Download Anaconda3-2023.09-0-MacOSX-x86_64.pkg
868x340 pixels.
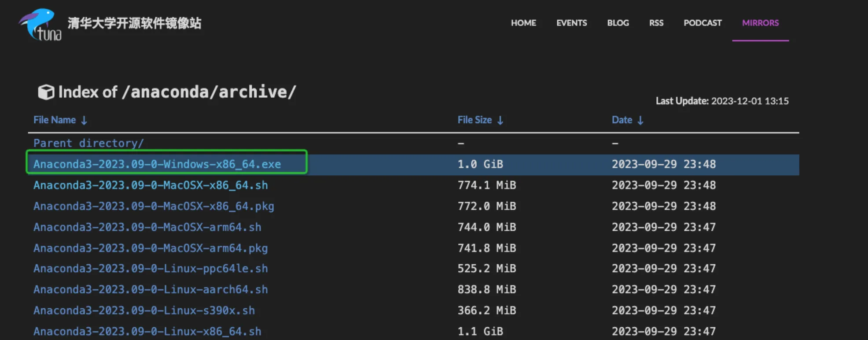click(154, 206)
